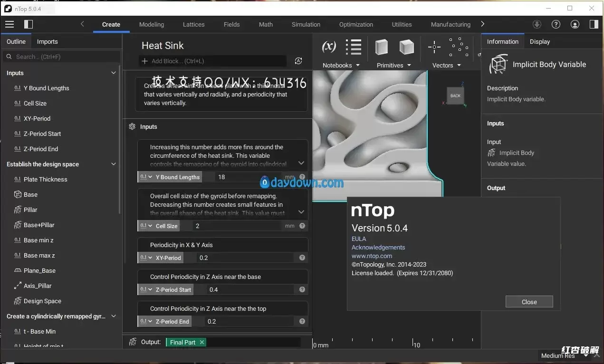Click the Notebooks variable (x) icon
The image size is (604, 364).
[329, 47]
